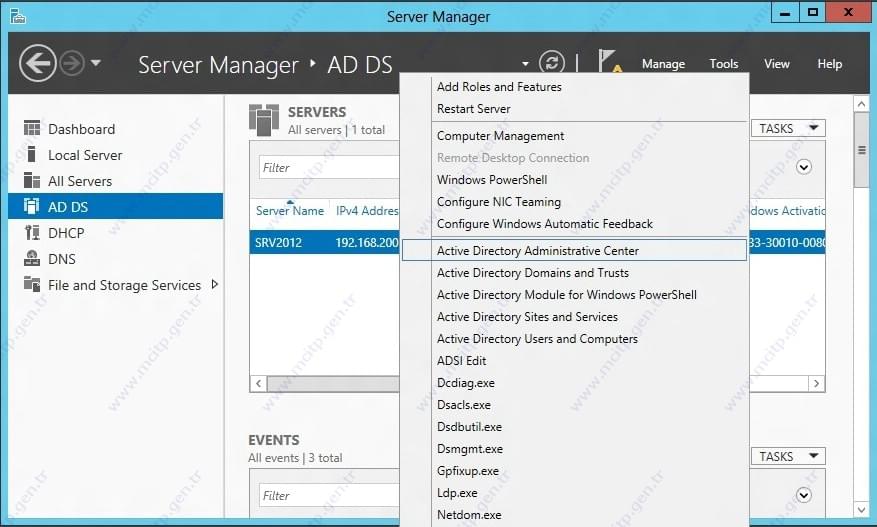Expand File and Storage Services arrow
877x527 pixels.
point(215,284)
